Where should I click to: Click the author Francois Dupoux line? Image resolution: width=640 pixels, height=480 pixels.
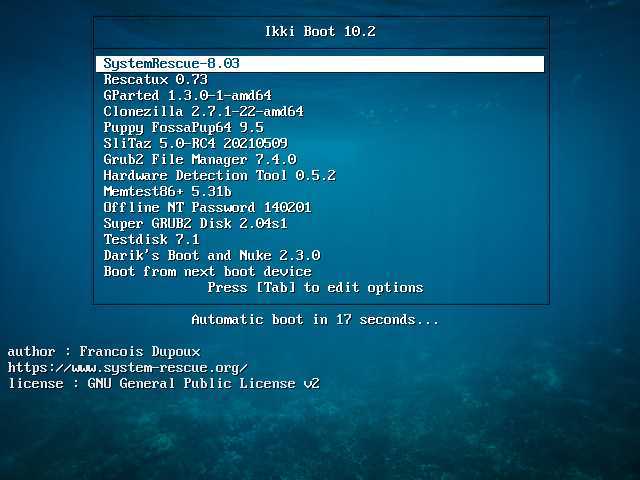point(104,351)
